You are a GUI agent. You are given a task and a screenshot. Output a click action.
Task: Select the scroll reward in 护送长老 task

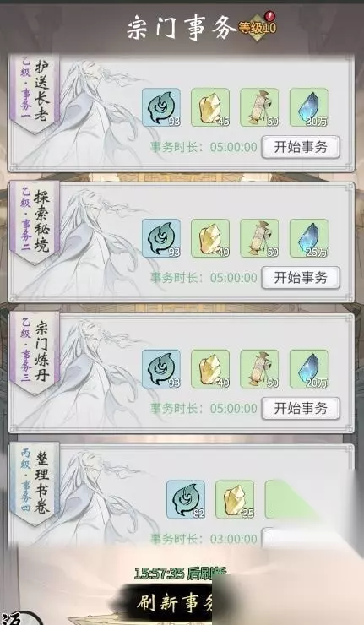259,107
